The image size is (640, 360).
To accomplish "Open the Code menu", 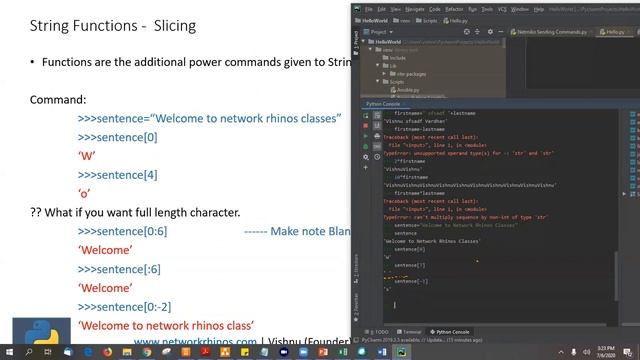I will coord(435,9).
